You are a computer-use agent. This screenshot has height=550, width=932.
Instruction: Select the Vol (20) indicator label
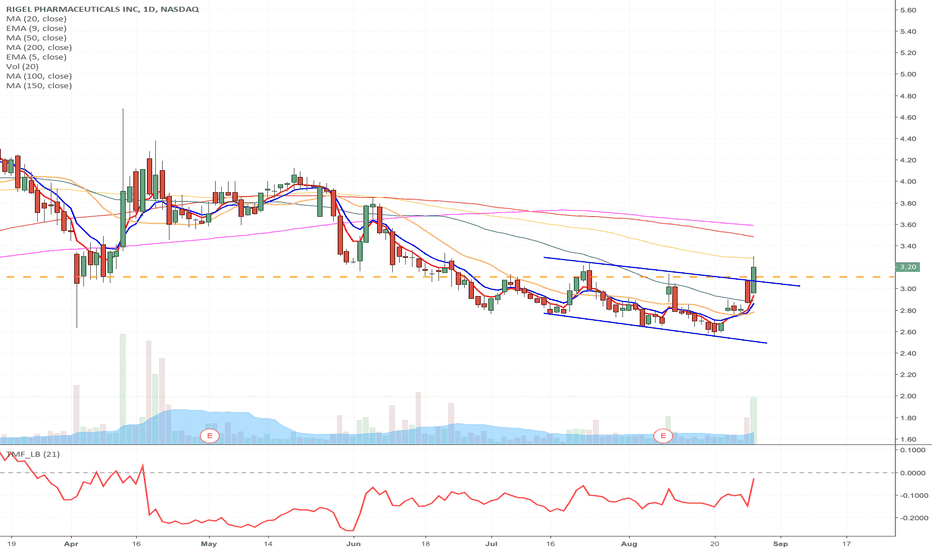point(22,66)
